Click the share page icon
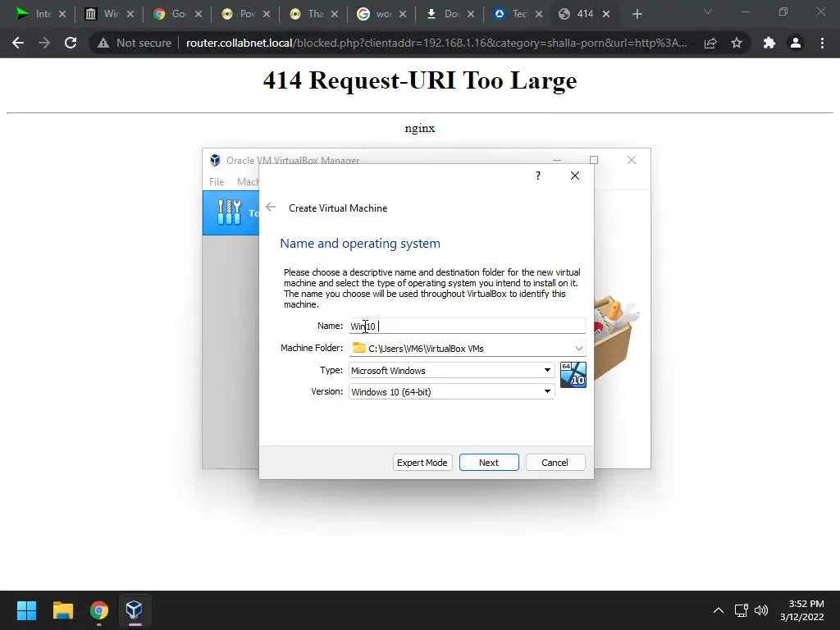Image resolution: width=840 pixels, height=630 pixels. pyautogui.click(x=710, y=43)
